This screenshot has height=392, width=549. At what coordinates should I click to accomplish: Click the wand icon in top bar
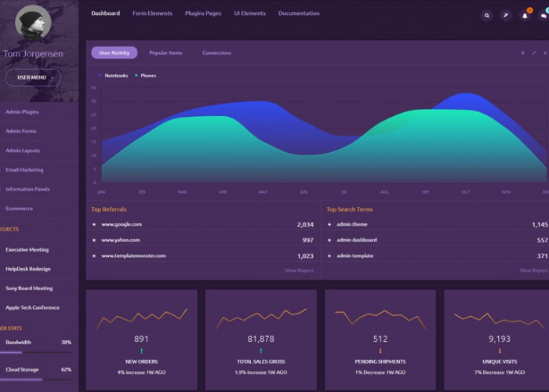pos(506,16)
